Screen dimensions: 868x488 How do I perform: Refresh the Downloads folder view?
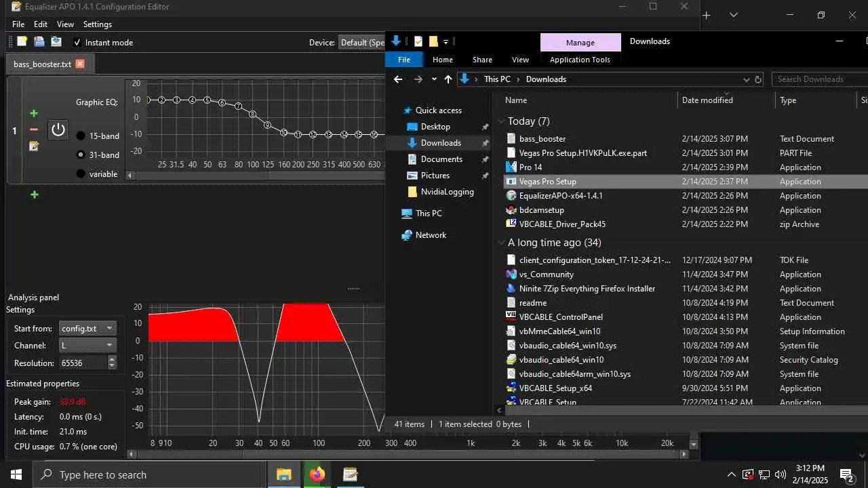pyautogui.click(x=758, y=79)
